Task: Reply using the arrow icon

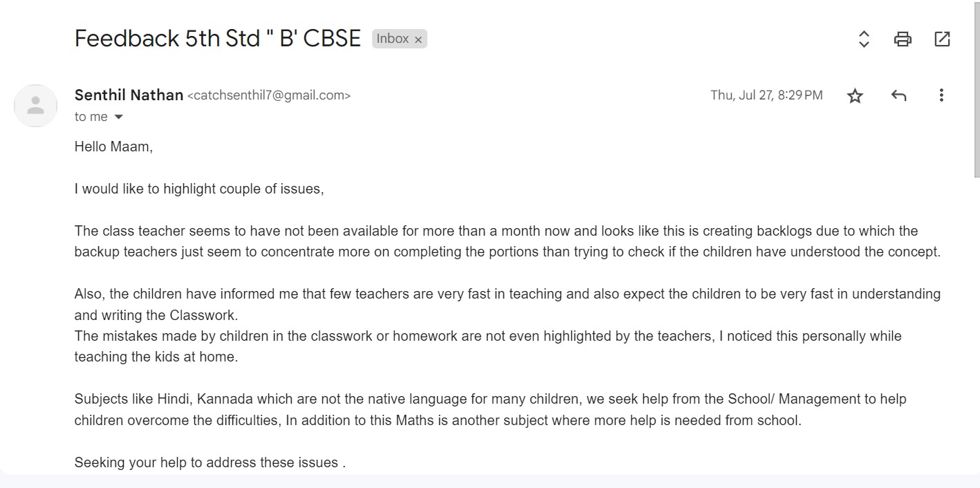Action: click(898, 95)
